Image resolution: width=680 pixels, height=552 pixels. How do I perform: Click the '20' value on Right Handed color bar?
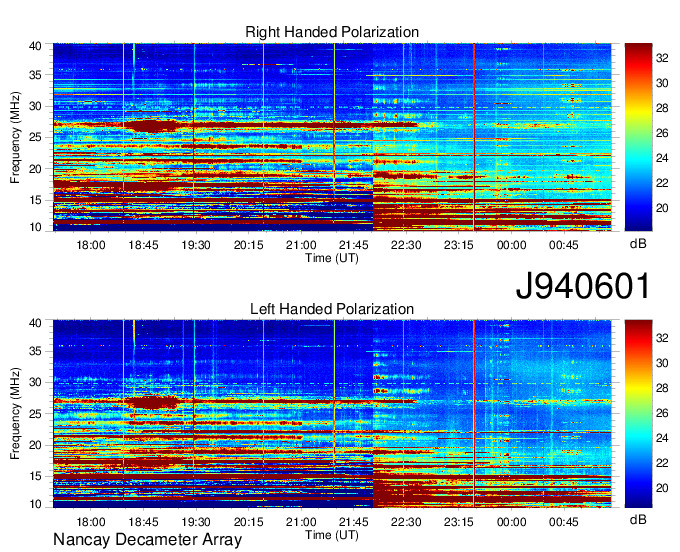click(662, 208)
